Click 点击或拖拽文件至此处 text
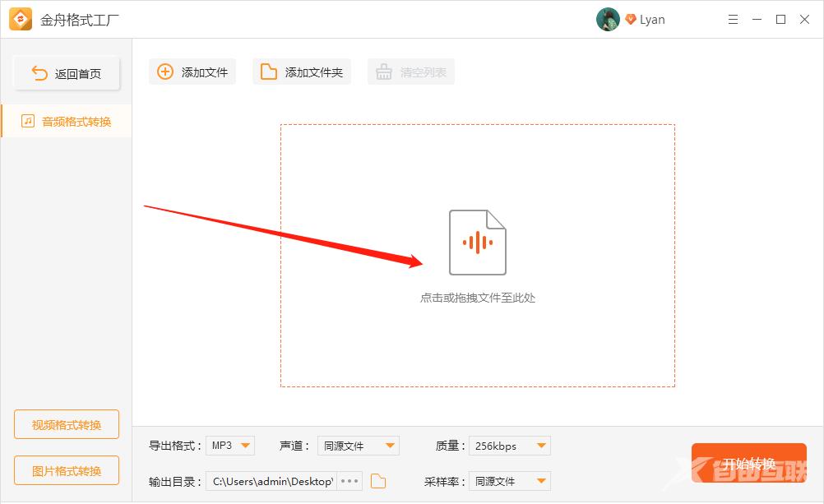The image size is (824, 504). click(x=477, y=298)
